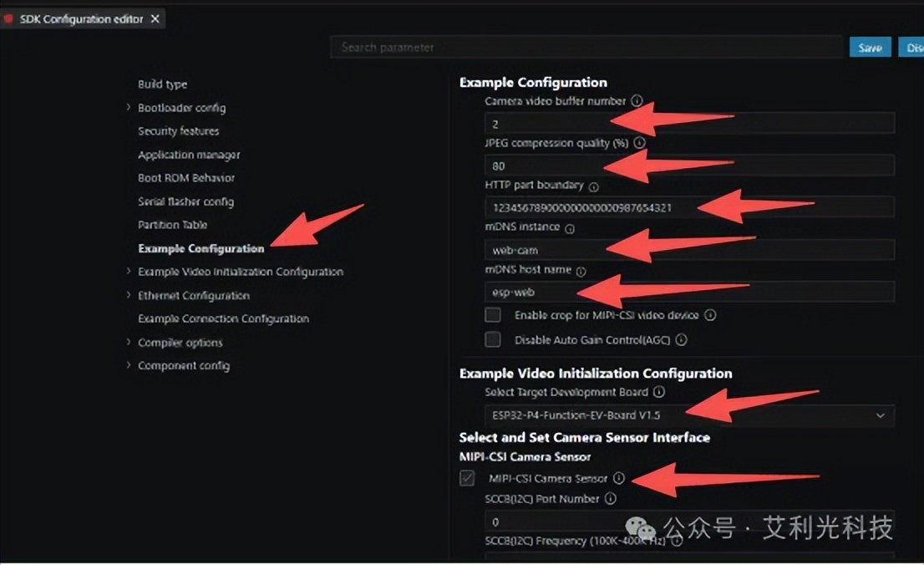Go to Build type section
Image resolution: width=924 pixels, height=565 pixels.
click(163, 84)
